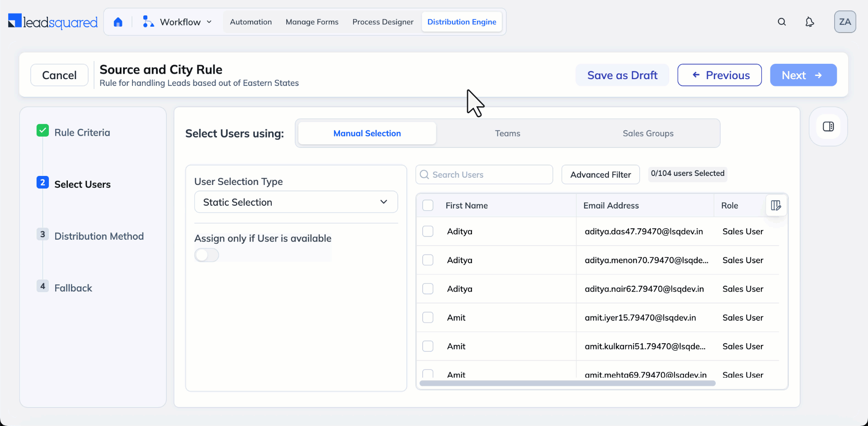Go to the home icon in navbar
Screen dimensions: 868x426
point(118,22)
